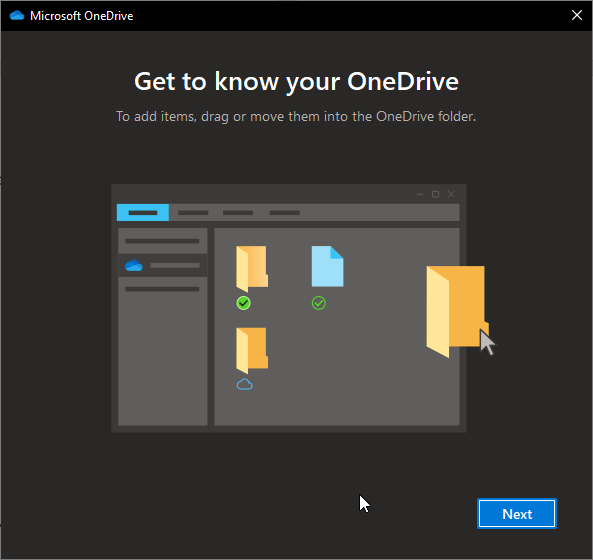Click the solid green checkmark sync badge
The width and height of the screenshot is (593, 560).
pyautogui.click(x=244, y=303)
